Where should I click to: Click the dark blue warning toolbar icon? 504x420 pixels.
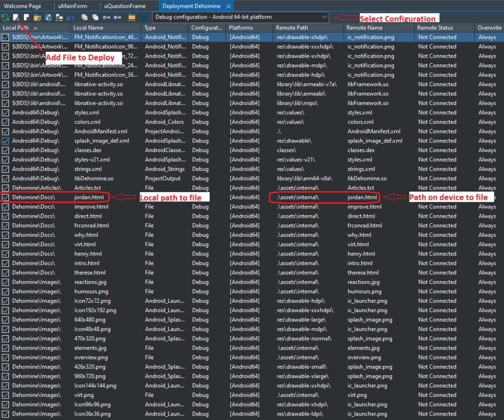pyautogui.click(x=143, y=17)
